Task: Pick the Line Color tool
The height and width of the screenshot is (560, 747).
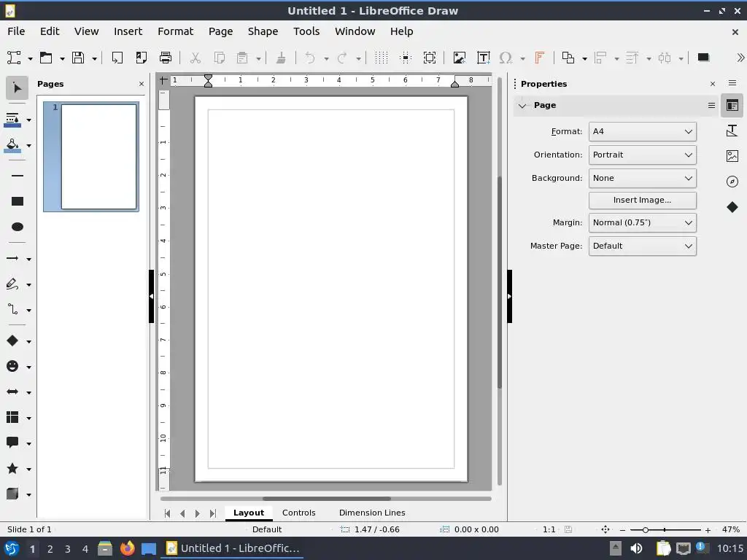Action: coord(13,120)
